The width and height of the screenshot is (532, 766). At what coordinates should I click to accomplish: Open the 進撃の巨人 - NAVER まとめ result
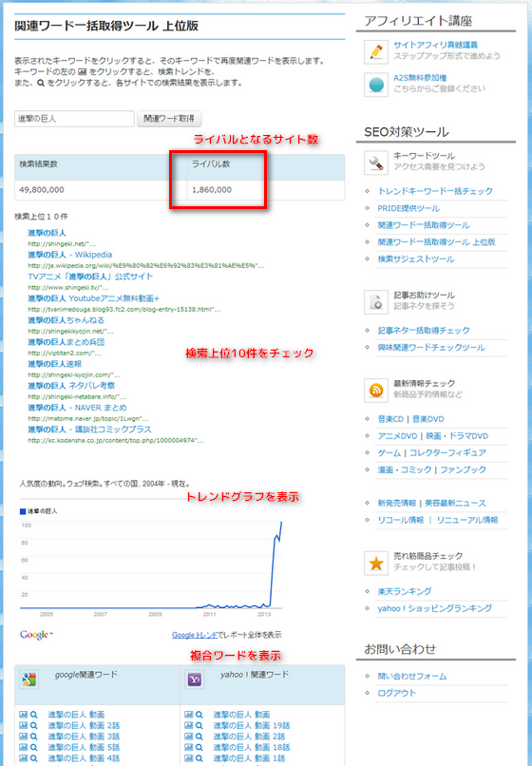pyautogui.click(x=77, y=408)
